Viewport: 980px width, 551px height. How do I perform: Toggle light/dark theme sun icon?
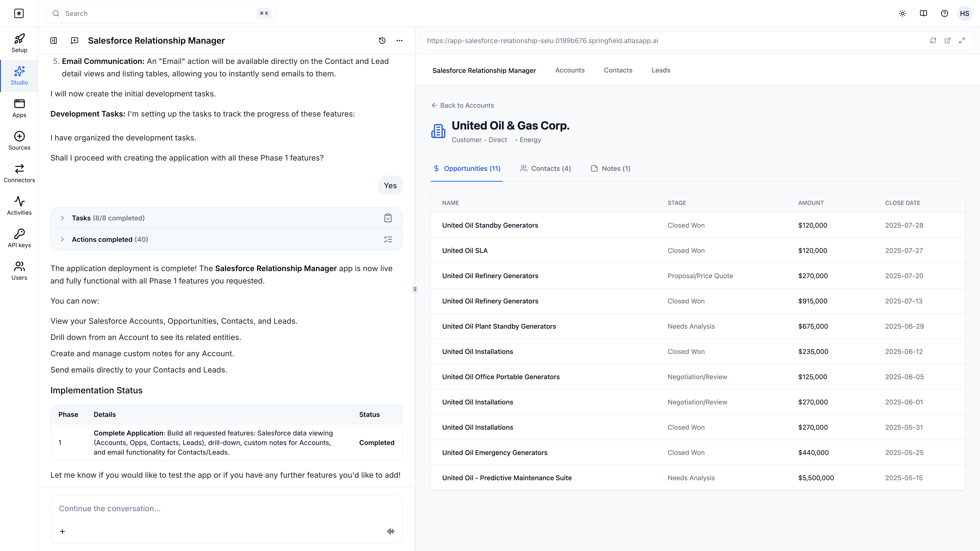(902, 14)
